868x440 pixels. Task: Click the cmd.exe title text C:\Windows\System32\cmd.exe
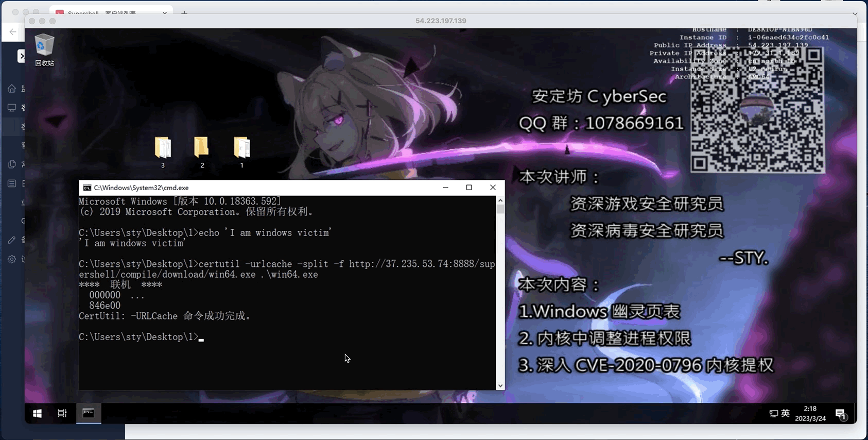click(x=141, y=188)
